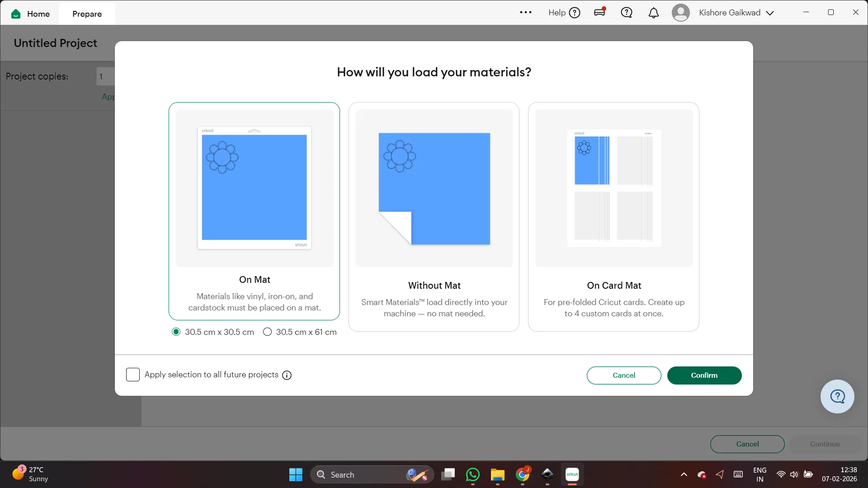Screen dimensions: 868x488
Task: Open the Cricut app in taskbar
Action: (x=572, y=474)
